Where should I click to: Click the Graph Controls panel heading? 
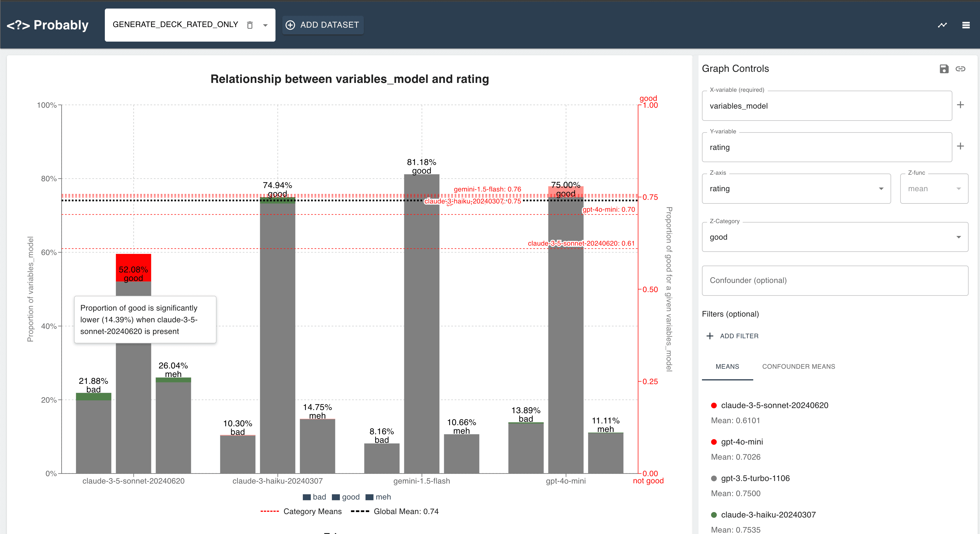click(x=735, y=69)
